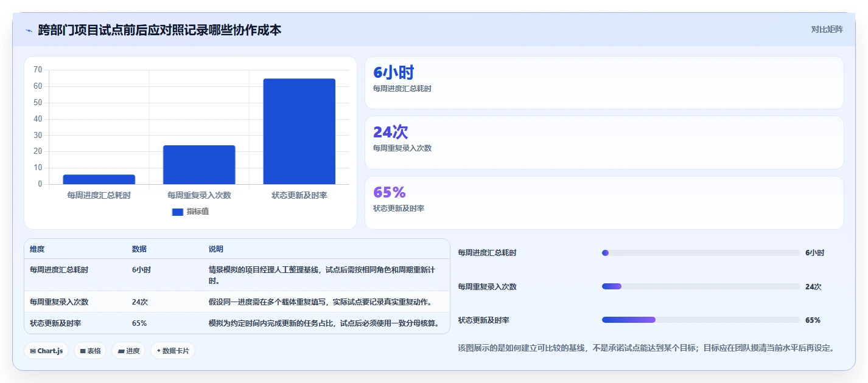Click the 每周进度汇总耗时 bar in the chart
Viewport: 868px width, 383px height.
click(x=99, y=179)
